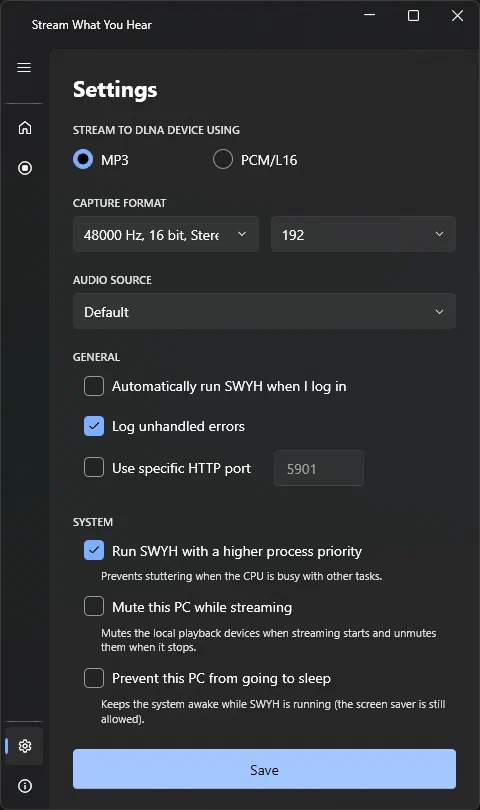Click the Prevents stuttering description text
The height and width of the screenshot is (810, 480).
coord(241,576)
